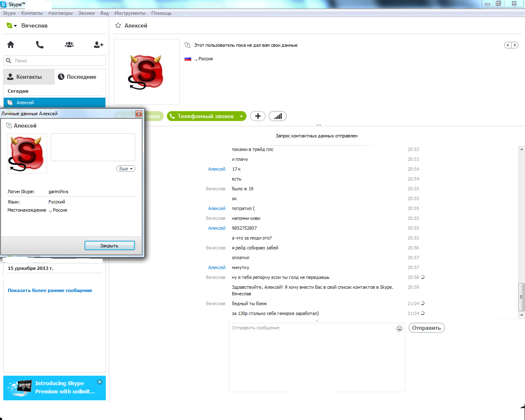Click the pending icon next to Алексей in dialog
525x420 pixels.
(x=9, y=126)
